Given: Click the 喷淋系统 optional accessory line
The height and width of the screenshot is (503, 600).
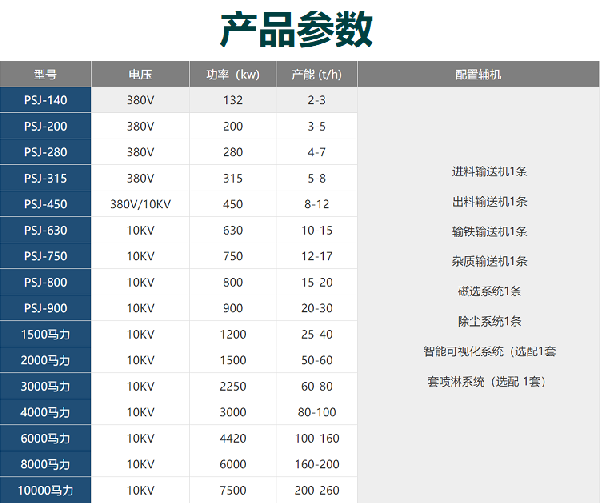Looking at the screenshot, I should point(486,381).
